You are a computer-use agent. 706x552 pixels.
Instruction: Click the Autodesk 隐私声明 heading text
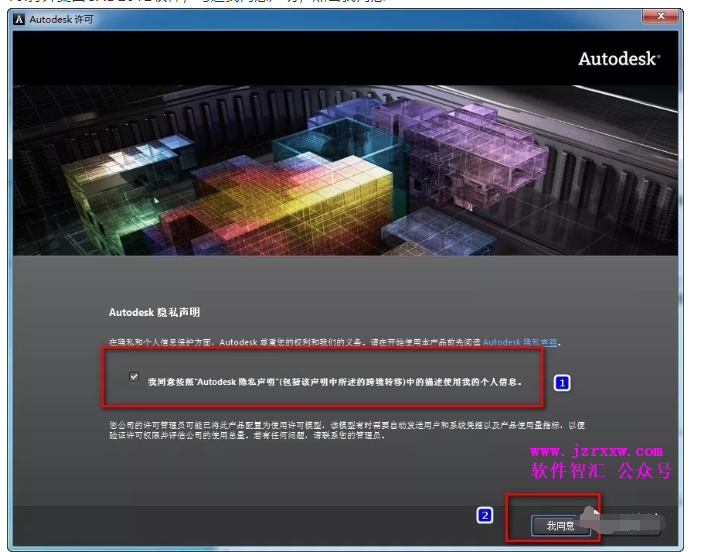pos(154,312)
